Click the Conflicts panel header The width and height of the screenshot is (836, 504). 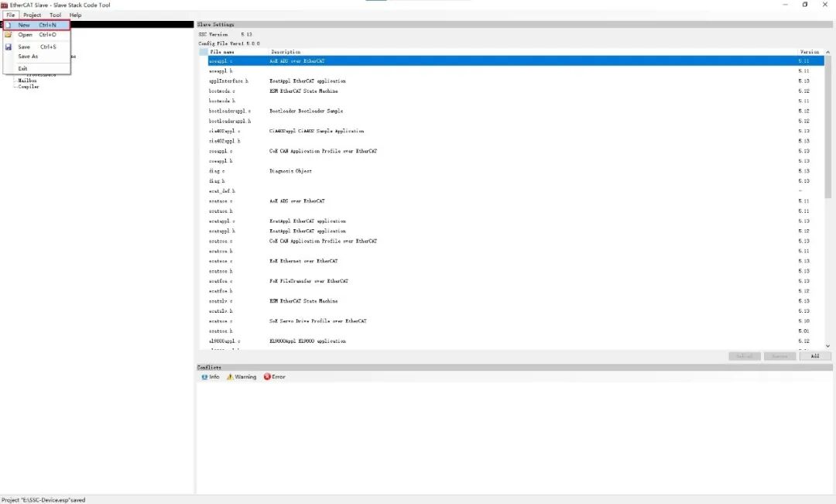(x=515, y=368)
